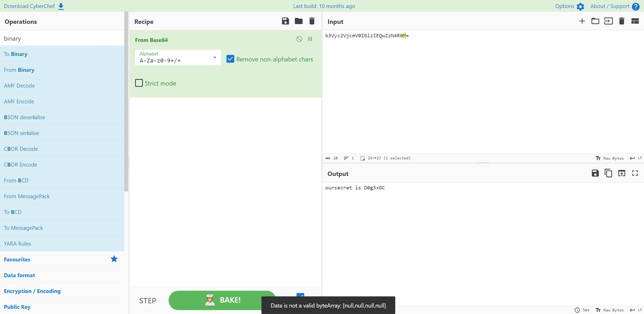Save the current recipe
The width and height of the screenshot is (644, 314).
coord(285,21)
